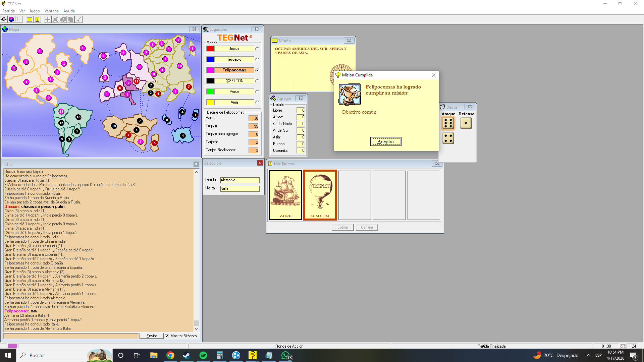Image resolution: width=644 pixels, height=362 pixels.
Task: Click the chat scrollbar down arrow
Action: tap(196, 329)
